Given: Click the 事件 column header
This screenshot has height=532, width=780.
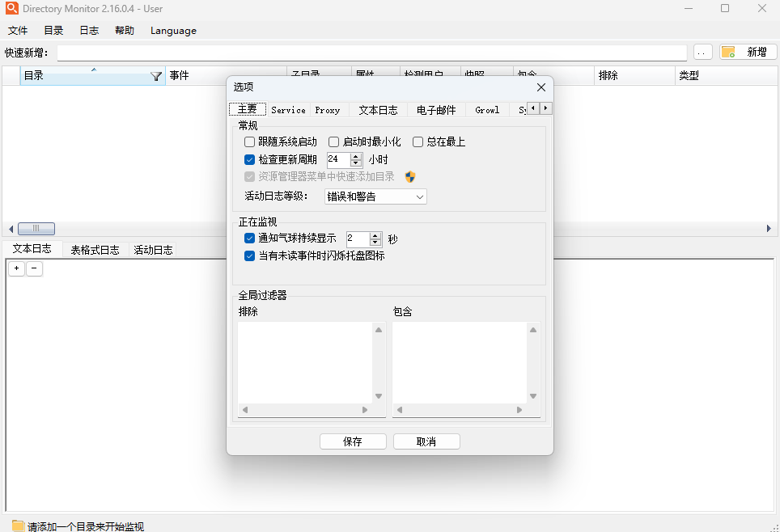Looking at the screenshot, I should click(226, 75).
